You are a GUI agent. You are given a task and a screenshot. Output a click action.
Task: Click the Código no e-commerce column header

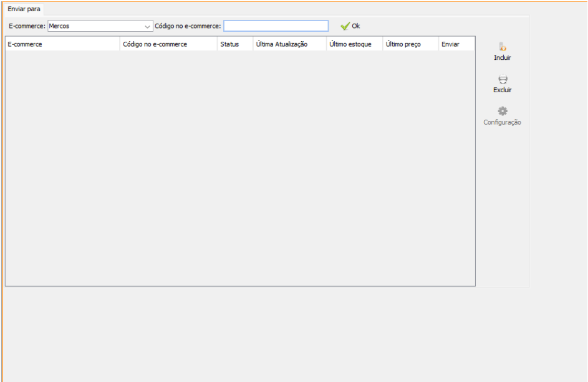pos(168,44)
